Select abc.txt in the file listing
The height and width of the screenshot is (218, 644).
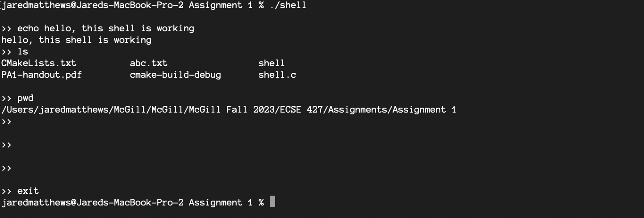[x=148, y=63]
